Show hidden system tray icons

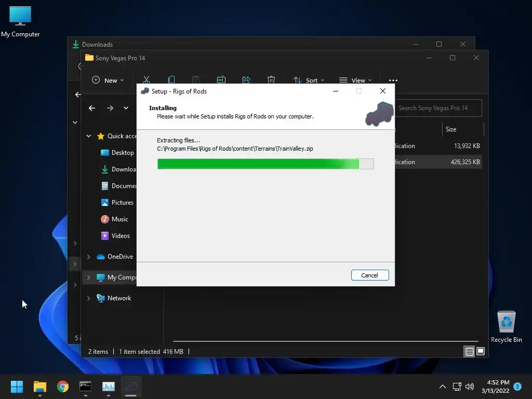click(443, 387)
